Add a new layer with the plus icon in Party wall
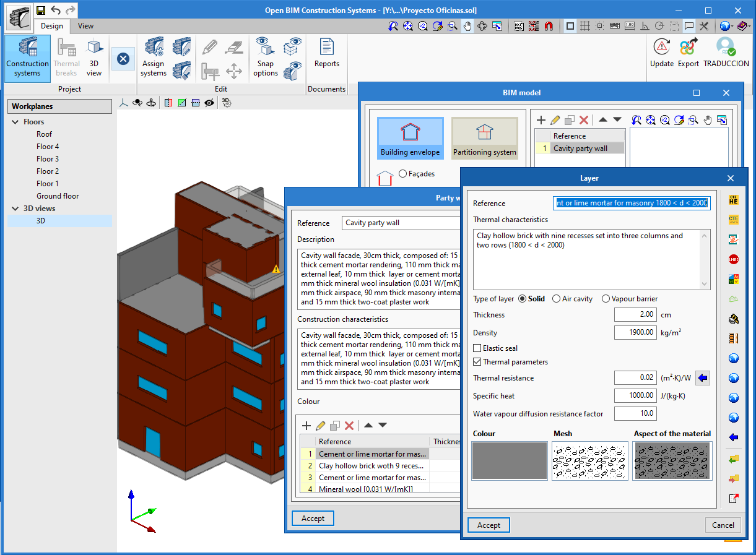The image size is (756, 555). (306, 426)
